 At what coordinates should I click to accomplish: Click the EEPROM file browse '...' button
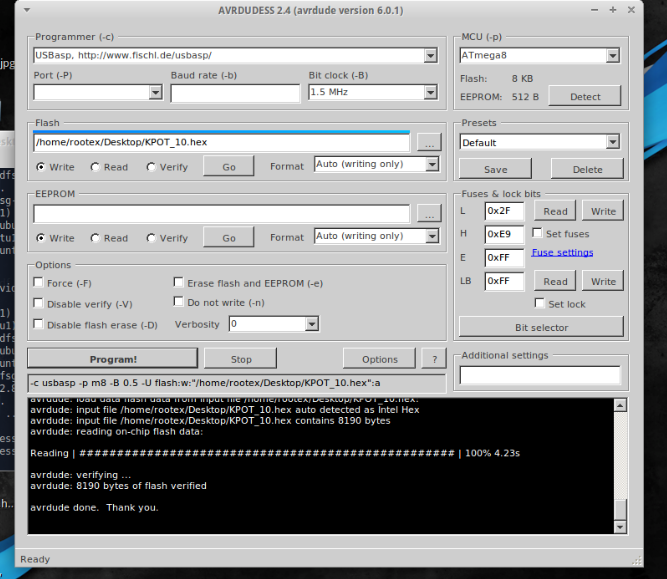pos(428,213)
